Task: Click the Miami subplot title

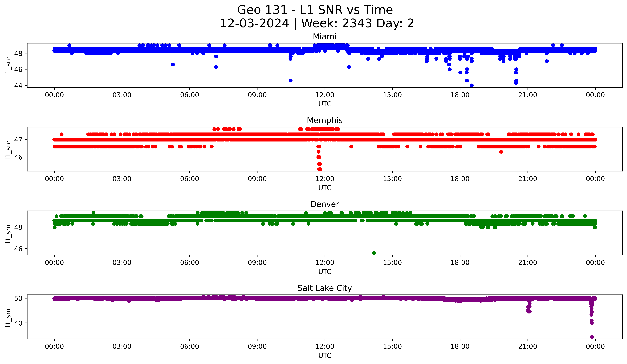Action: click(324, 37)
